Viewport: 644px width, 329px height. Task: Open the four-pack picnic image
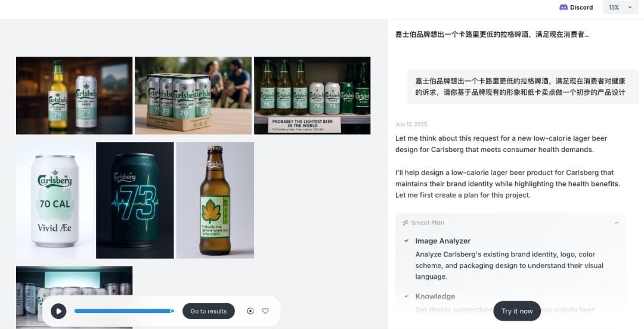193,96
